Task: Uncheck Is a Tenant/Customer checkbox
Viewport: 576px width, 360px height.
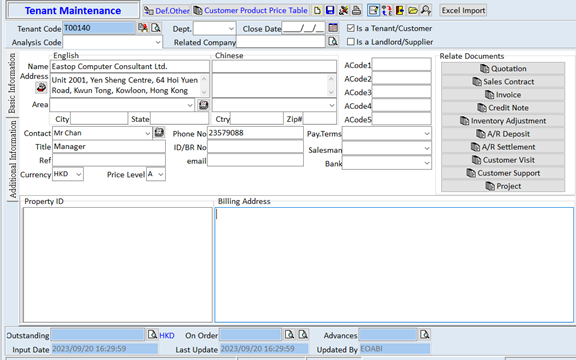Action: pos(350,28)
